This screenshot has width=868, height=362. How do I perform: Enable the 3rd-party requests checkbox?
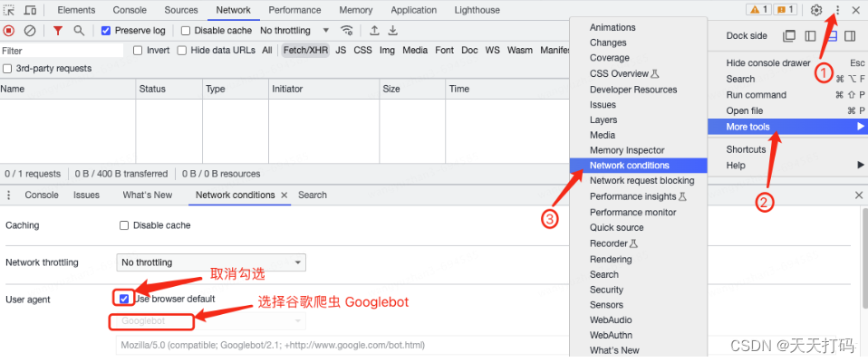[8, 68]
